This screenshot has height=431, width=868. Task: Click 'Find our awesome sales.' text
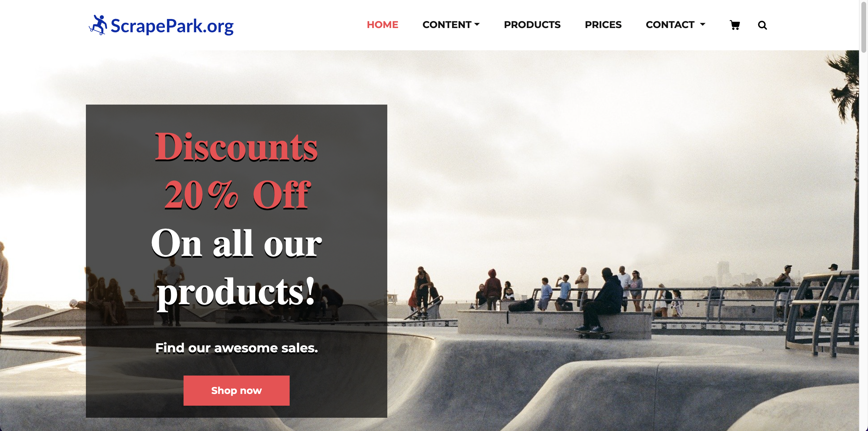pos(237,348)
